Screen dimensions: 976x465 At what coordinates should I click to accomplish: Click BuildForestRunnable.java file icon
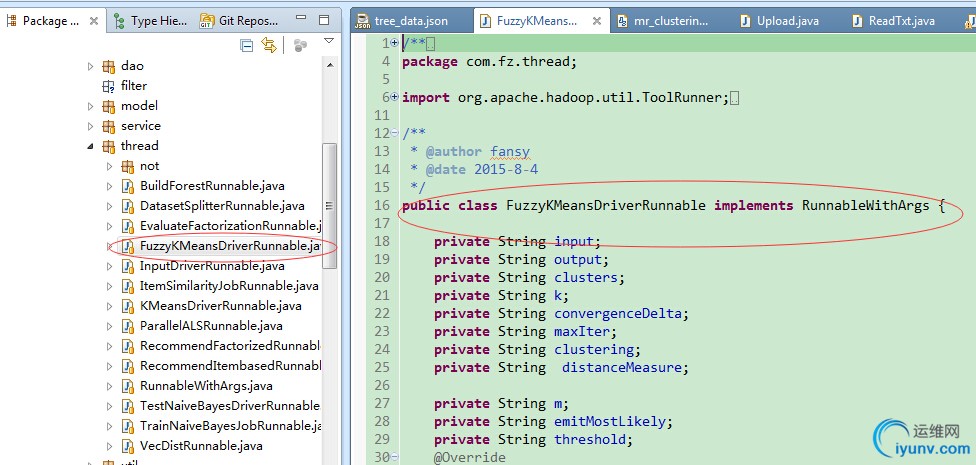point(128,186)
